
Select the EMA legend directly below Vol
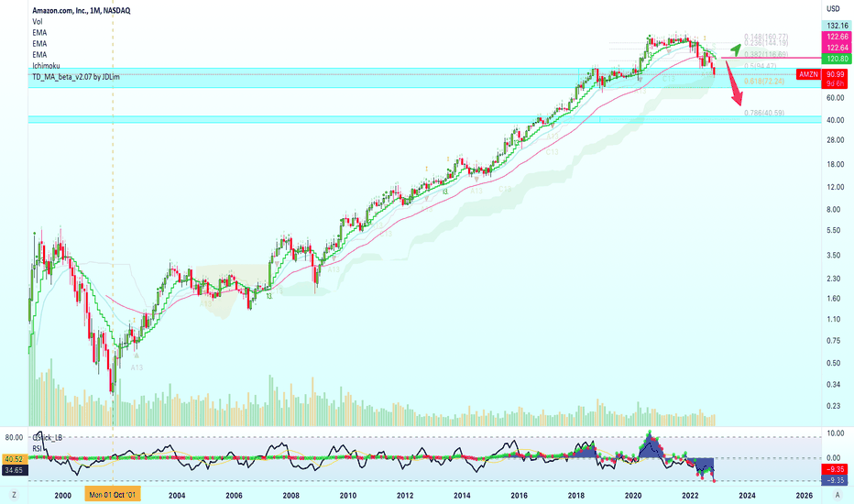click(x=39, y=33)
